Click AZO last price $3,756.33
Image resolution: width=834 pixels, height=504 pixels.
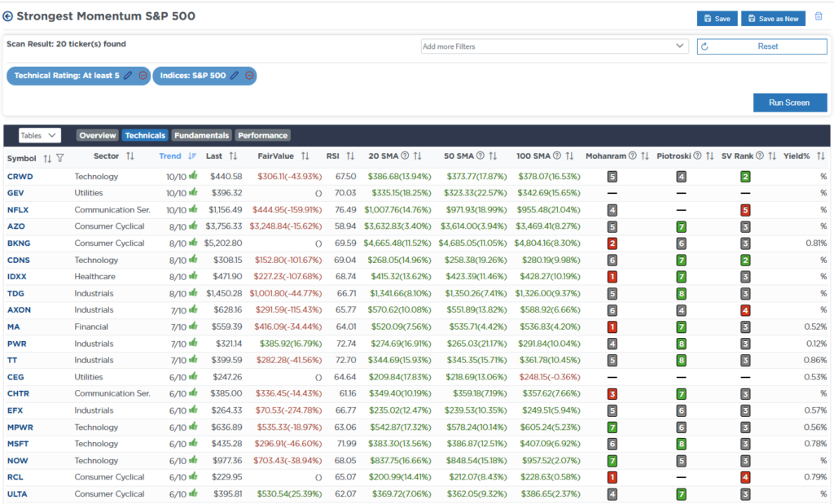point(223,226)
